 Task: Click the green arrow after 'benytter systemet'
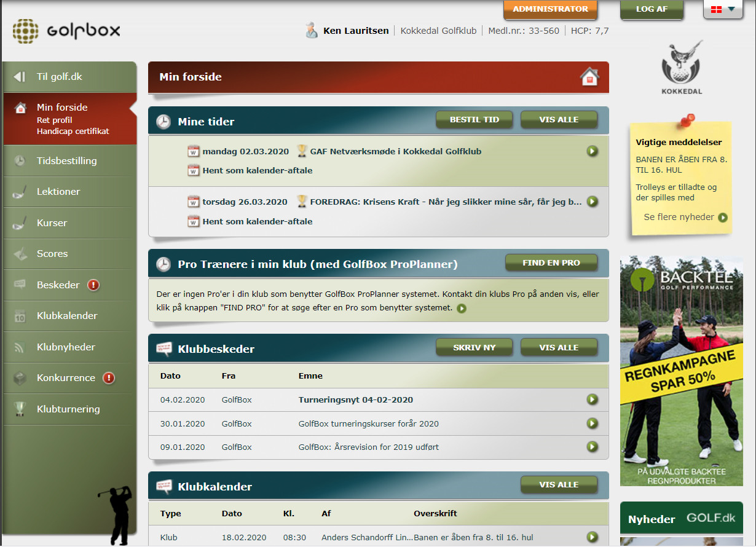click(x=462, y=309)
